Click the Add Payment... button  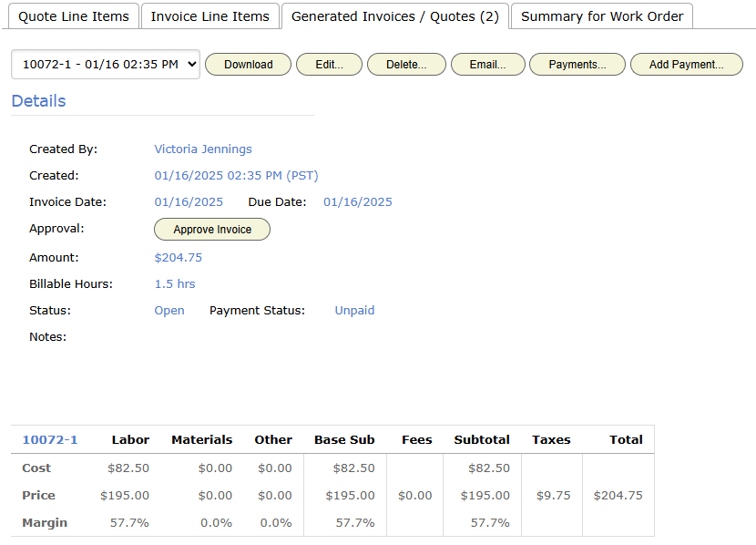coord(687,65)
